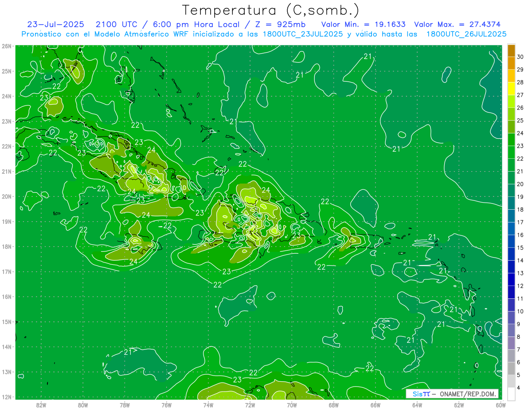
Task: Click the color-scale value '30'
Action: (520, 57)
